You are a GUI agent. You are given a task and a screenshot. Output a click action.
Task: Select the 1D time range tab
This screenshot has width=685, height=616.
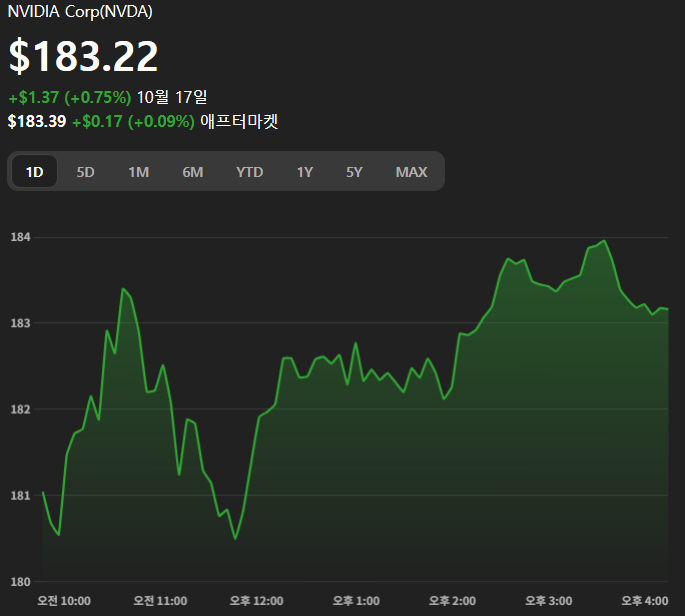point(35,172)
